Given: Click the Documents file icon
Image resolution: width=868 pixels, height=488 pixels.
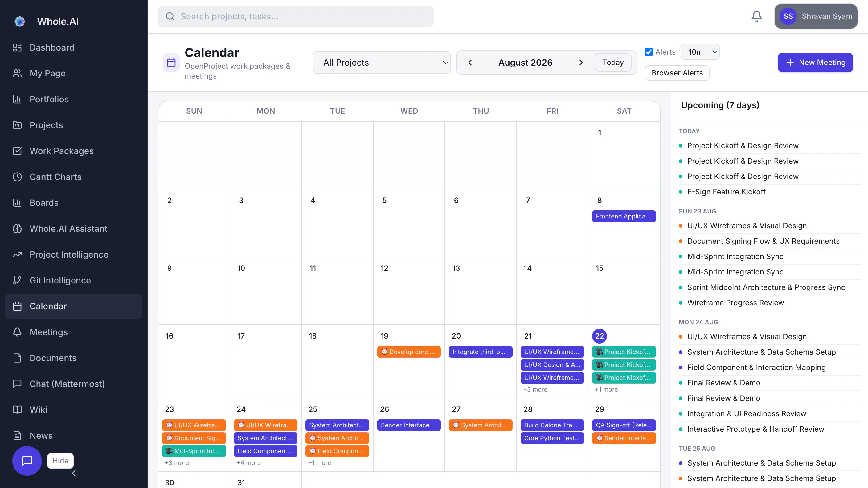Looking at the screenshot, I should click(17, 358).
